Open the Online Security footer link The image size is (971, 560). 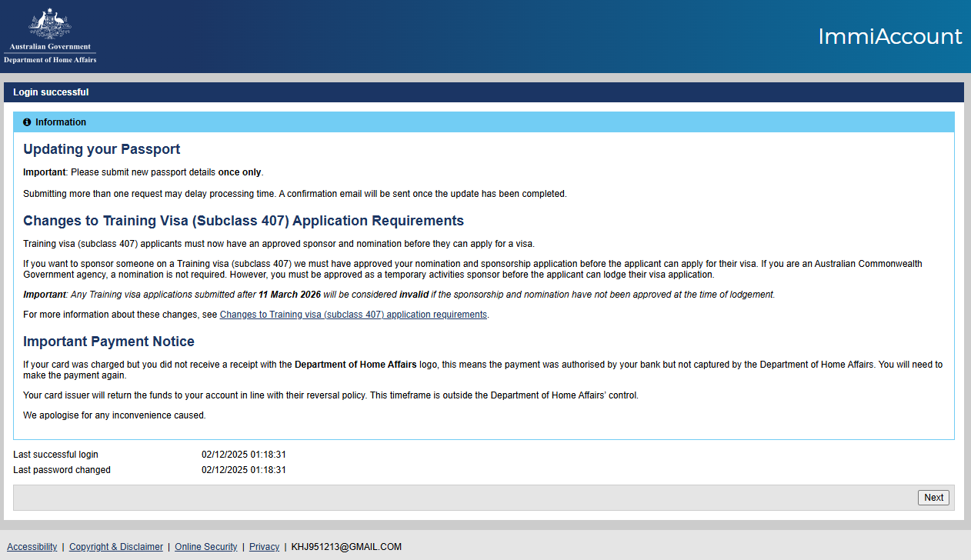click(x=206, y=547)
